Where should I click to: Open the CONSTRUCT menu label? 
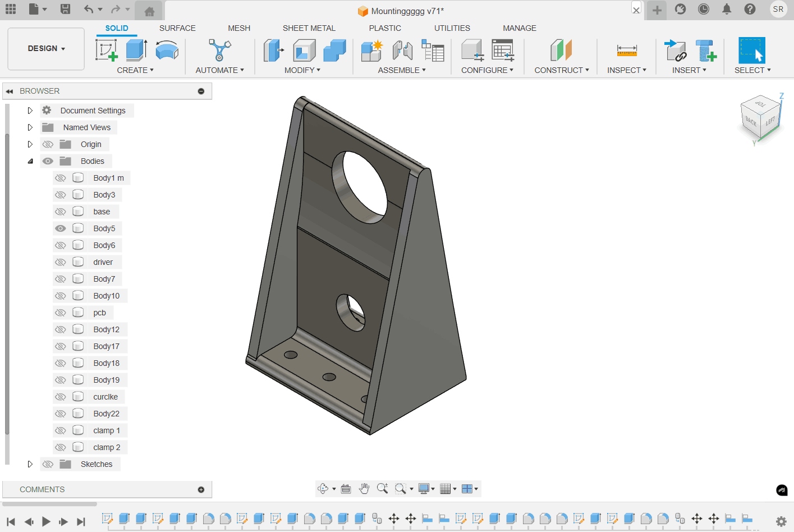click(x=562, y=70)
